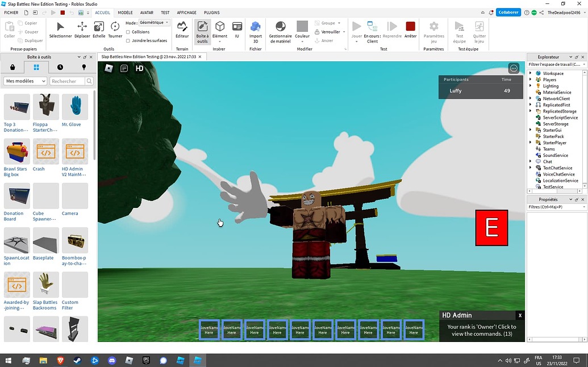The image size is (588, 367).
Task: Enable the Collisions checkbox
Action: click(x=128, y=32)
